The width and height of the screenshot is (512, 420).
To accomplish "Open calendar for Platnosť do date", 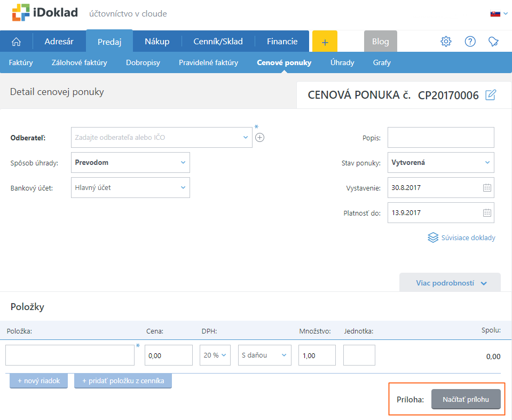I will click(487, 212).
